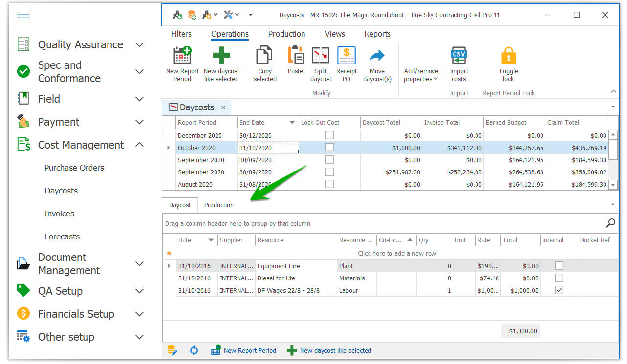
Task: Expand the Spec and Conformance section
Action: (140, 72)
